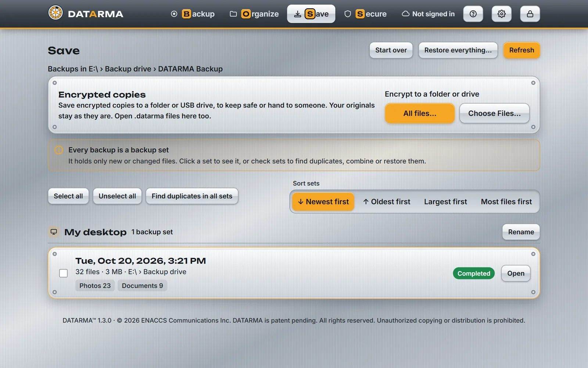Click the Completed status badge

click(474, 273)
